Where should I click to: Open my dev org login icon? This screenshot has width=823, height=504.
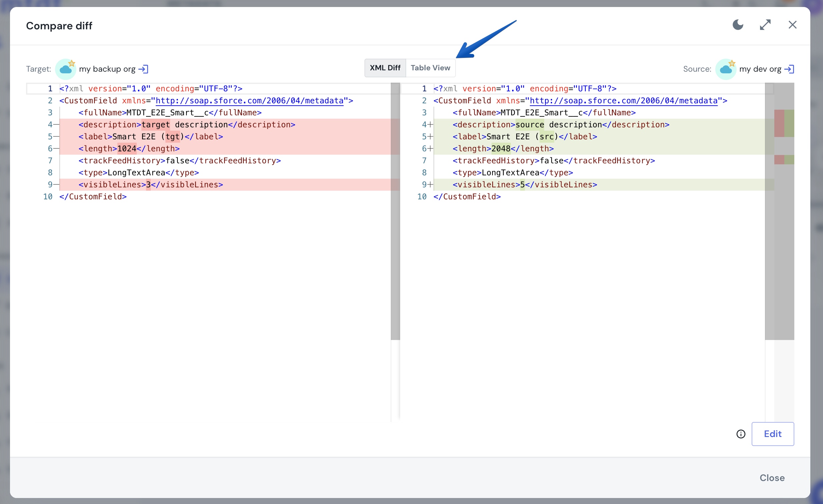pyautogui.click(x=789, y=69)
